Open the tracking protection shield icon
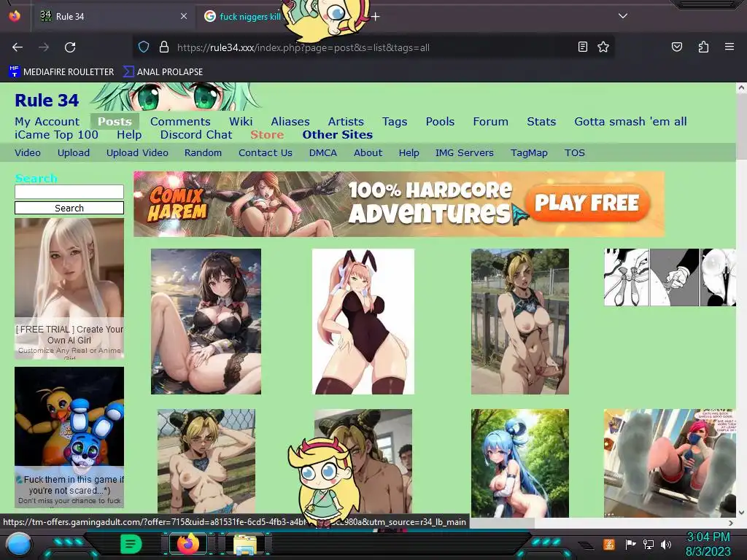Screen dimensions: 747x560 click(x=144, y=47)
